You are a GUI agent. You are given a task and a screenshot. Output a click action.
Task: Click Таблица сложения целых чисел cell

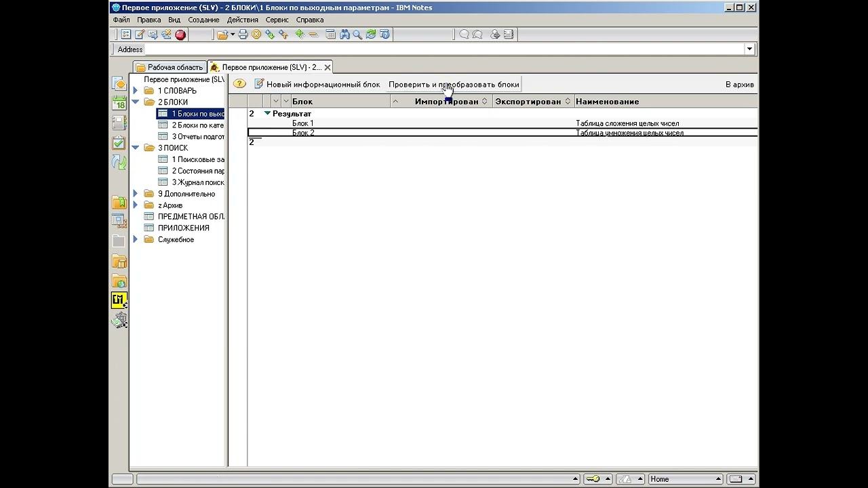click(x=627, y=123)
